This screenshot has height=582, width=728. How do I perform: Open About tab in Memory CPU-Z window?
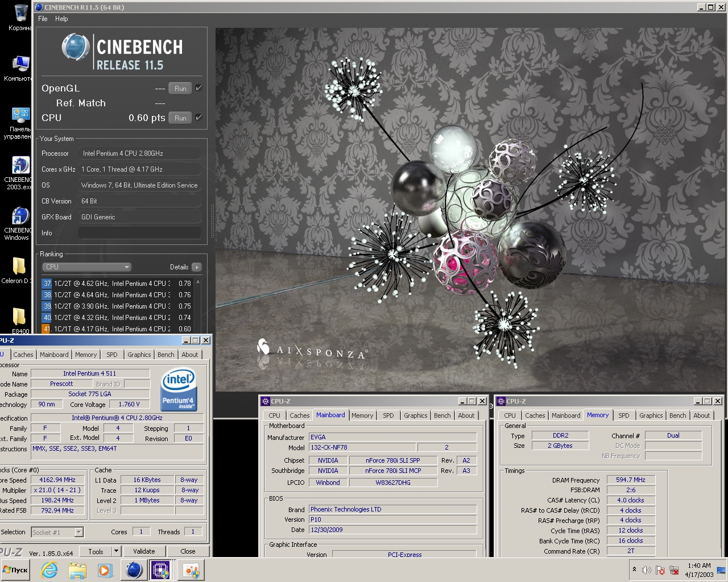click(x=702, y=415)
